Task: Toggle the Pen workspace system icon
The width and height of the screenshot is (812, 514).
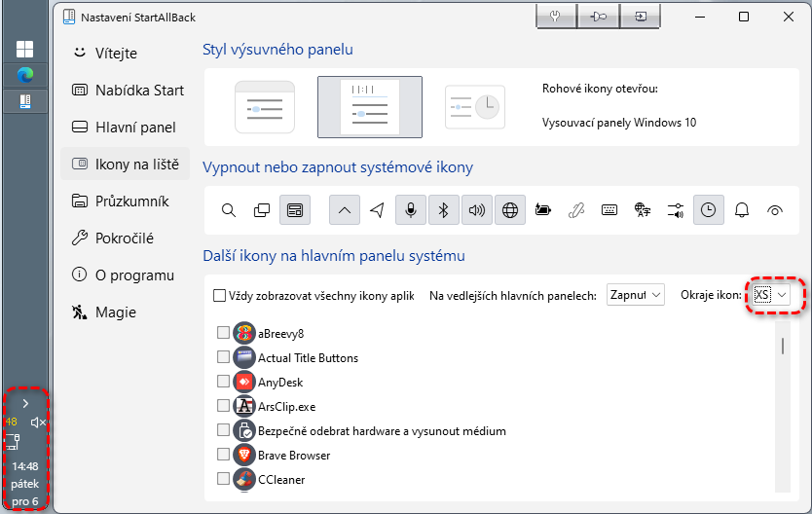Action: pos(576,210)
